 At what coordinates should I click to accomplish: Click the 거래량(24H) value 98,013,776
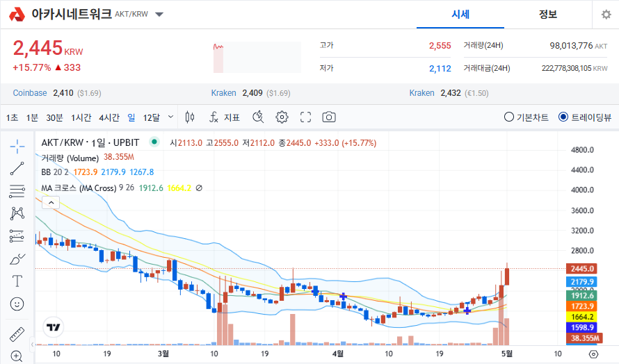[571, 46]
